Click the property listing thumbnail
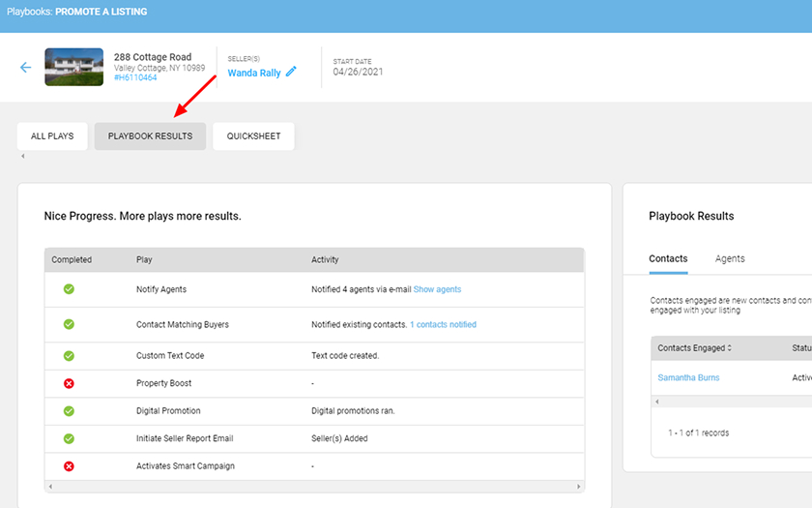 [73, 67]
